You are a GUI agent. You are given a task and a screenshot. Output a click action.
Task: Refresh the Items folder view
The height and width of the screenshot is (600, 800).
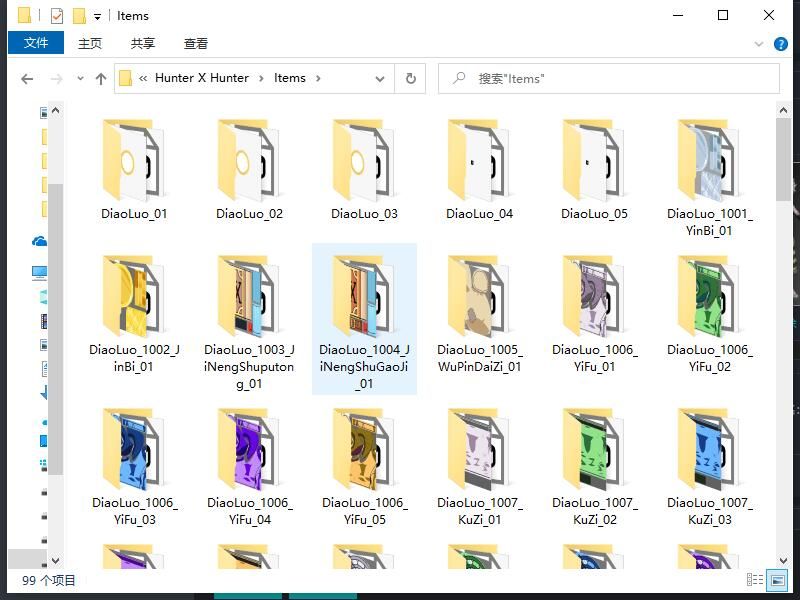click(x=410, y=79)
